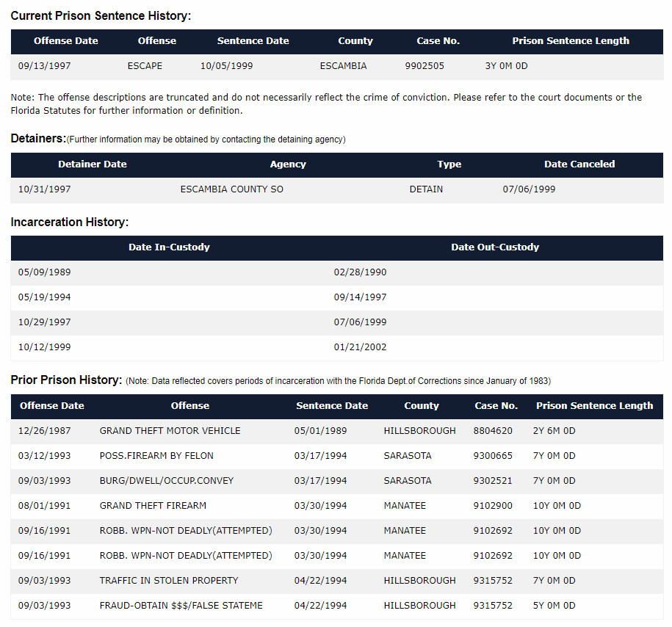Click out-custody date 01/21/2002
This screenshot has height=627, width=672.
click(x=360, y=347)
